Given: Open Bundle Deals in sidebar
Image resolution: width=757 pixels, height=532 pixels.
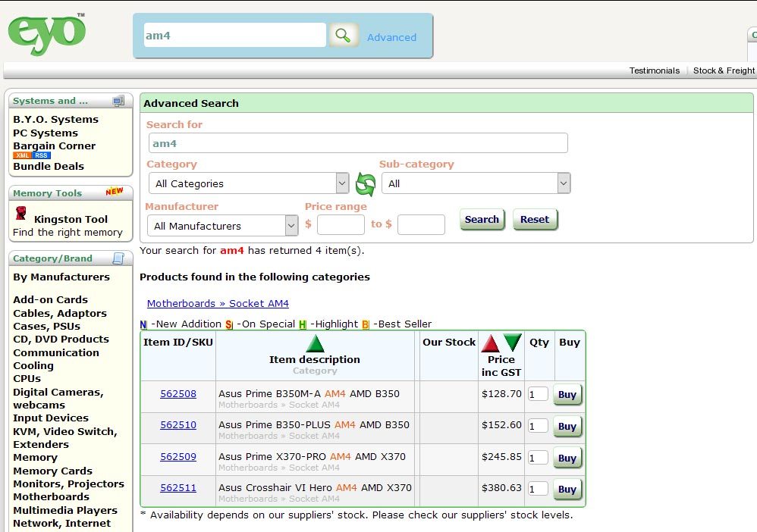Looking at the screenshot, I should (49, 166).
